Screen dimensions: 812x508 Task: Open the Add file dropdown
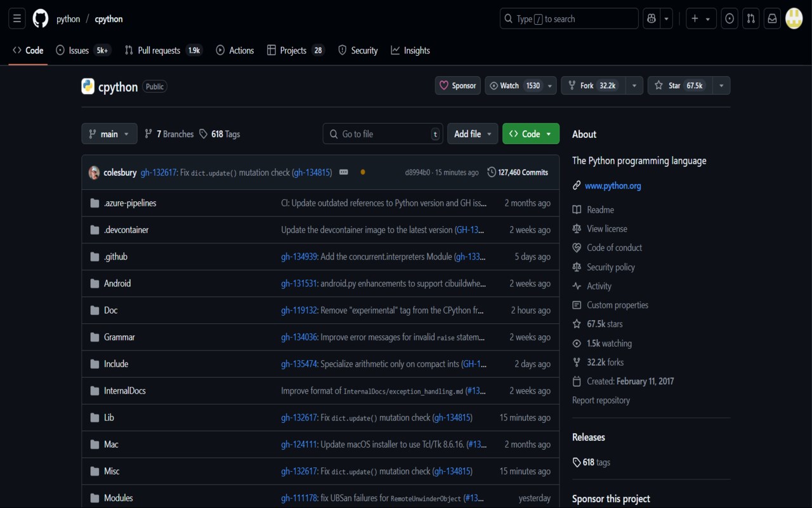click(x=473, y=134)
